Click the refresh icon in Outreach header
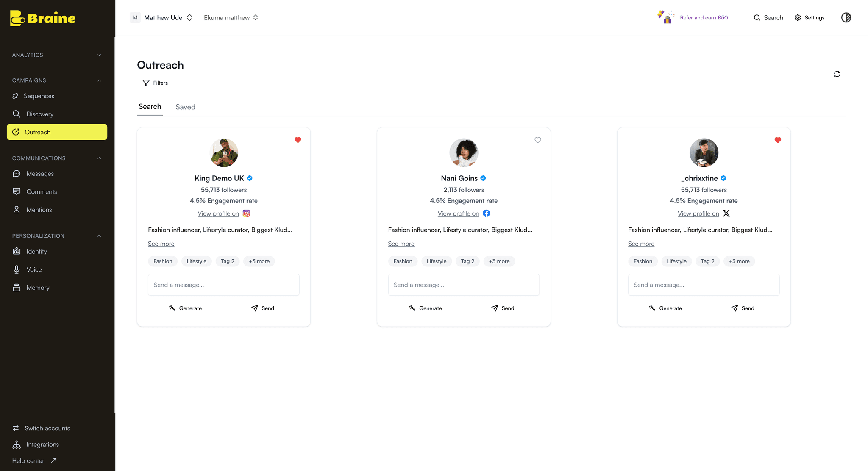 pos(837,74)
